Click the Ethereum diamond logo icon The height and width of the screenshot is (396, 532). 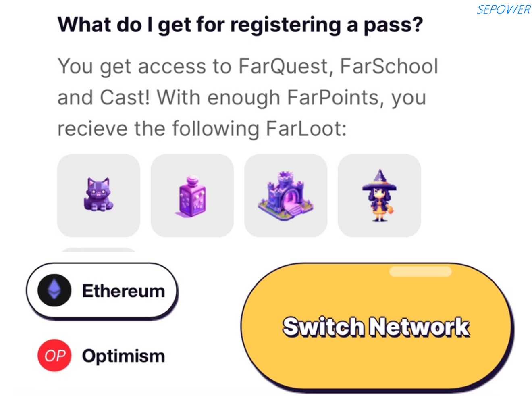(54, 290)
